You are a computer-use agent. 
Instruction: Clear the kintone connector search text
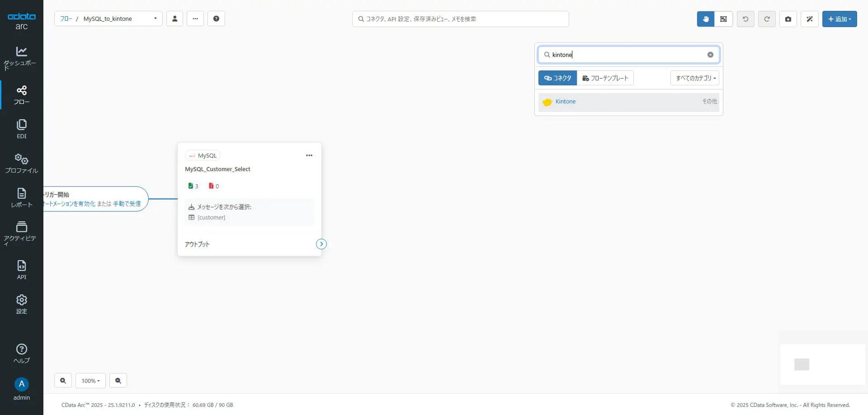[710, 55]
